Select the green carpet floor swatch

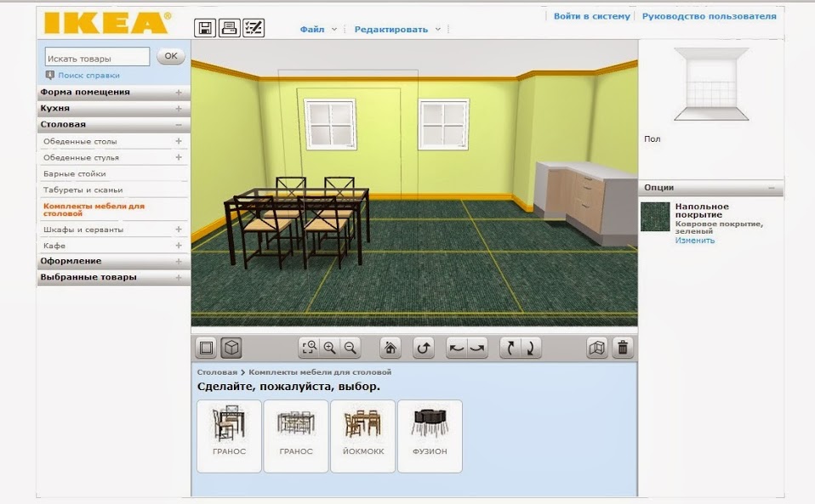pos(655,217)
